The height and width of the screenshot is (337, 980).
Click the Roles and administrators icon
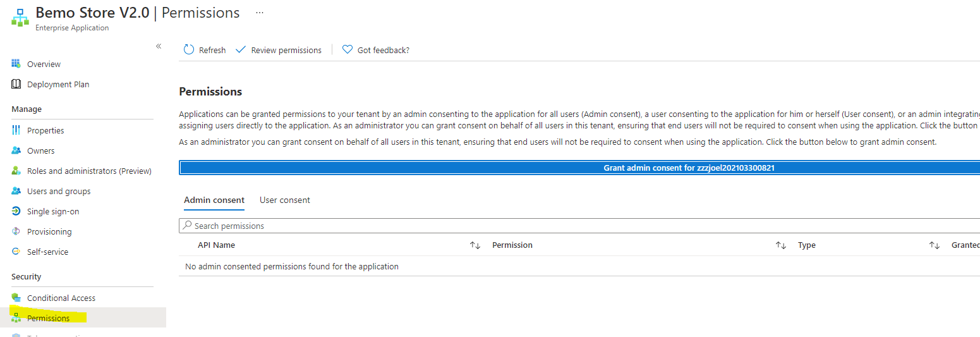pos(16,171)
